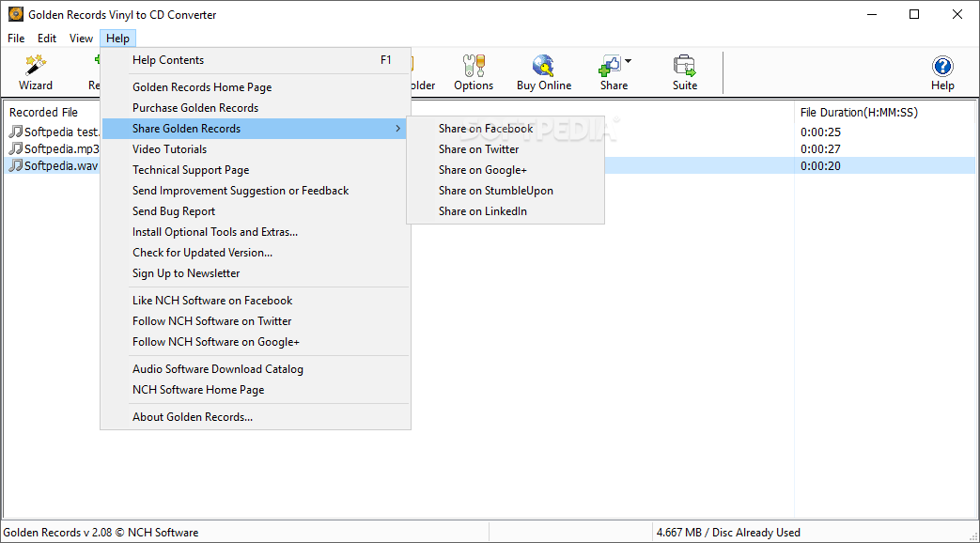Click the music note icon beside Softpedia.mp3
980x543 pixels.
[x=16, y=148]
